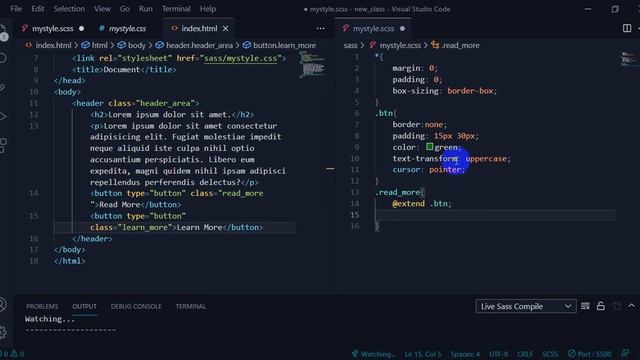Close the index.html tab
Viewport: 640px width, 360px height.
point(226,29)
